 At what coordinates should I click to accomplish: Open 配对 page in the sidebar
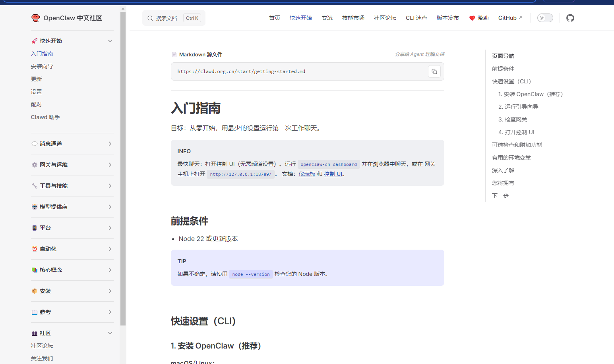37,104
